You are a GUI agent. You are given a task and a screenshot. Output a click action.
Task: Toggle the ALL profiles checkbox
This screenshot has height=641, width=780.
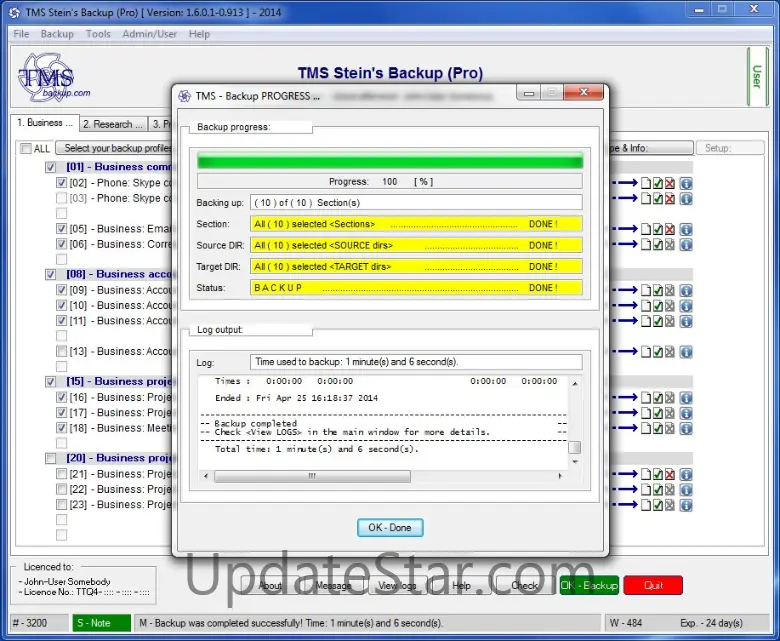26,148
